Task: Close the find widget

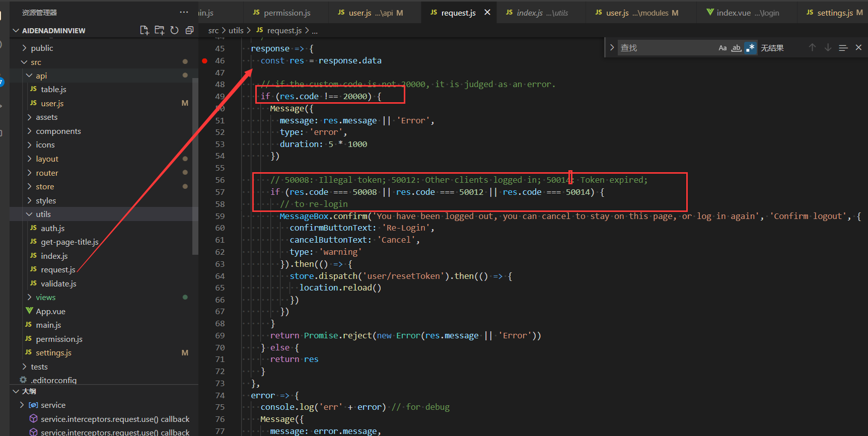Action: coord(858,47)
